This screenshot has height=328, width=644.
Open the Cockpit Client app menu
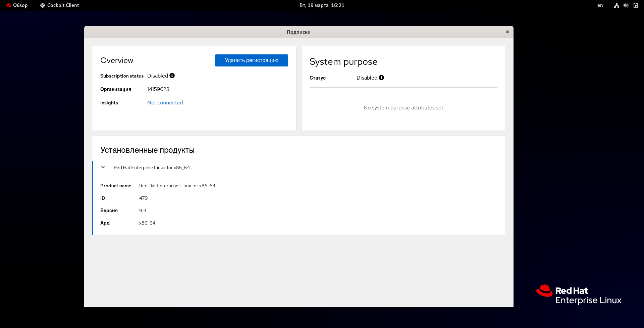pos(59,5)
